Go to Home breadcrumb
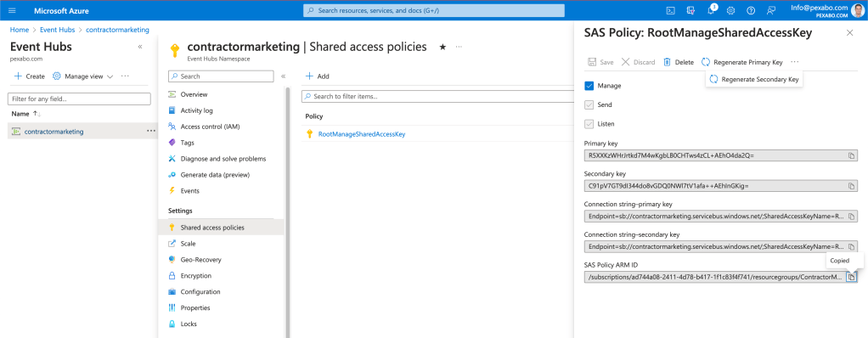The width and height of the screenshot is (868, 338). coord(19,30)
